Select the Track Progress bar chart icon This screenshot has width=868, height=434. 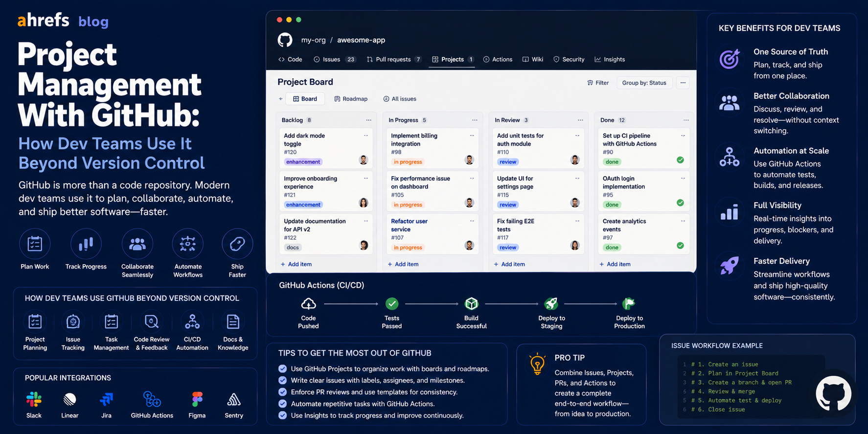point(86,244)
